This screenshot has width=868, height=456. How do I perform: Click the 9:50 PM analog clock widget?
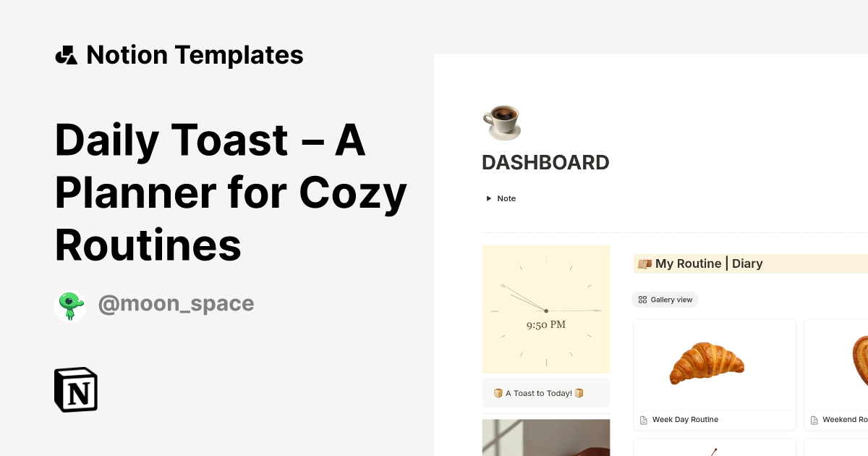(545, 309)
